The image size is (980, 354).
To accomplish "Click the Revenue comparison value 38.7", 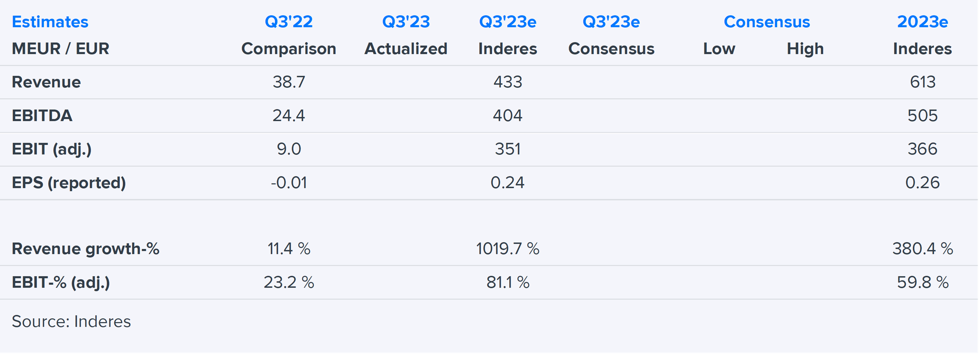I will tap(288, 82).
